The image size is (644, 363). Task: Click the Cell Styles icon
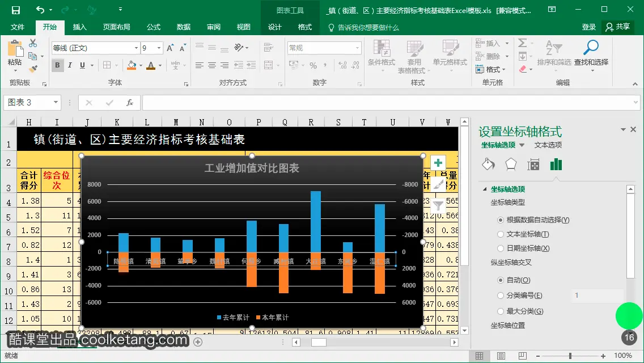click(450, 49)
